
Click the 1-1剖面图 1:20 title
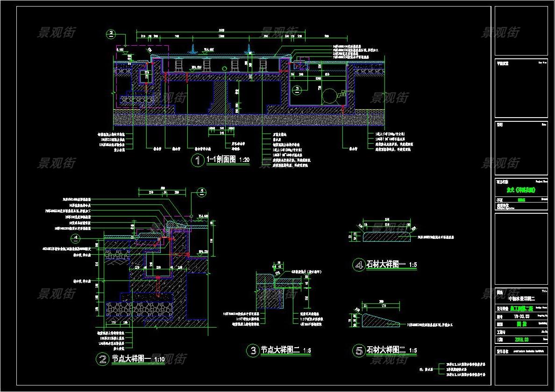[228, 161]
